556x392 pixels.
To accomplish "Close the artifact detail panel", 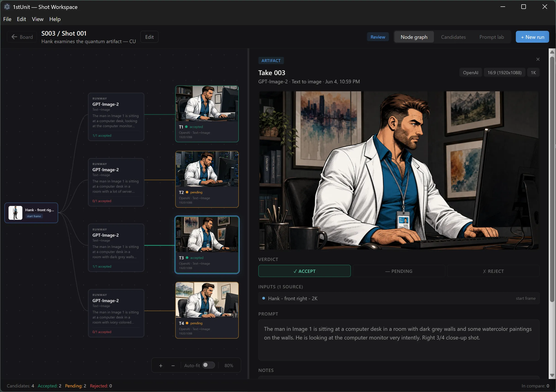I will point(538,59).
